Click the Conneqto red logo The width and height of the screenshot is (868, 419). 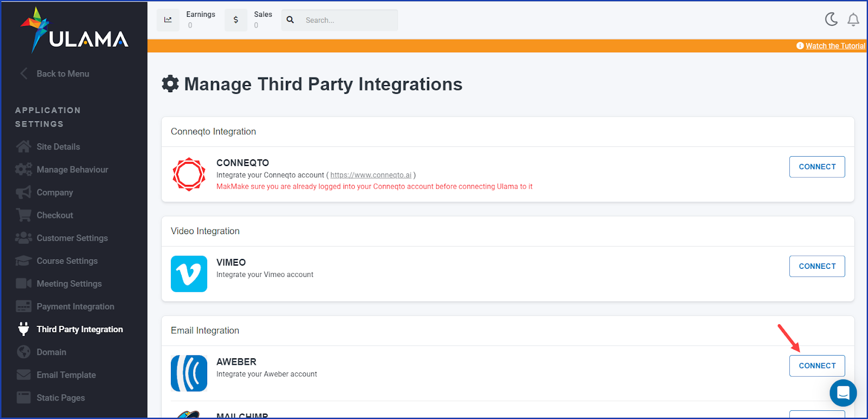pos(189,175)
